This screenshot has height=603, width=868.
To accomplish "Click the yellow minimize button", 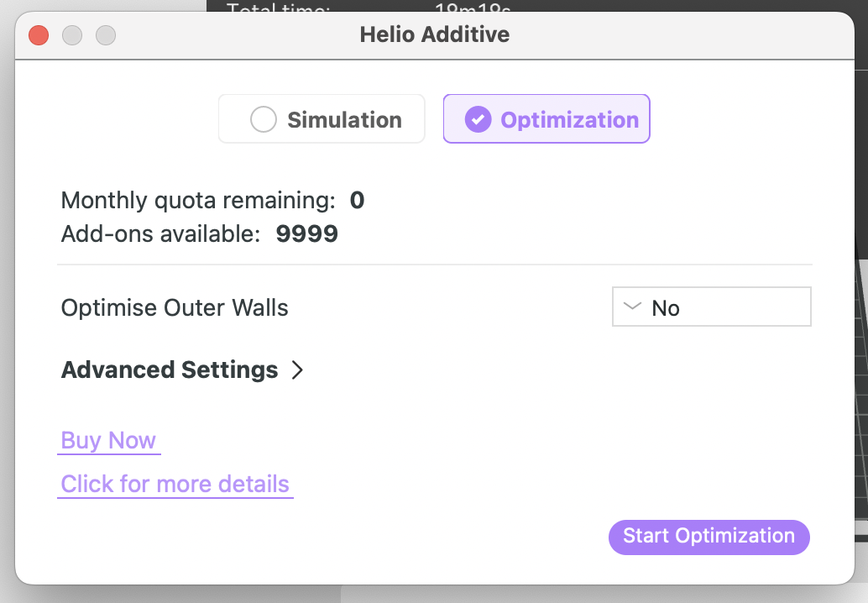I will [71, 35].
